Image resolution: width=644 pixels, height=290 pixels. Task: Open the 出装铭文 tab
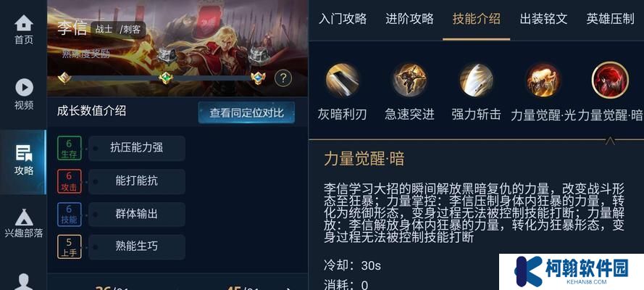[x=543, y=19]
